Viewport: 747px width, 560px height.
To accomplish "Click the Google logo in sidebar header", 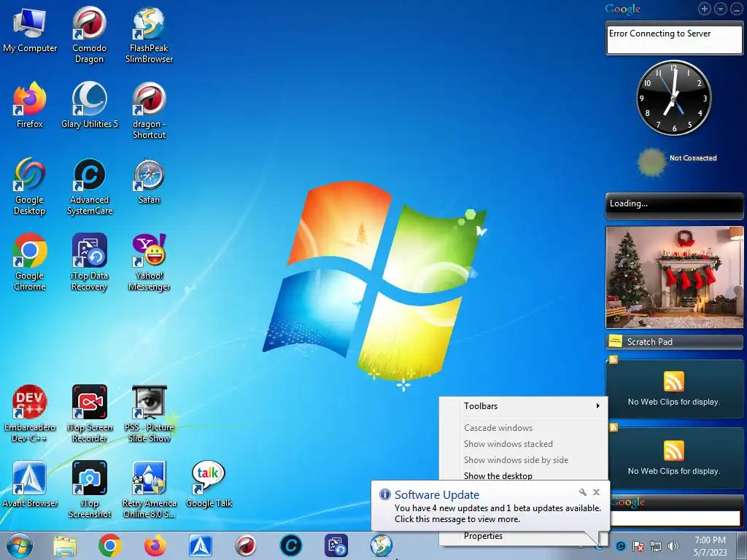I will coord(623,9).
